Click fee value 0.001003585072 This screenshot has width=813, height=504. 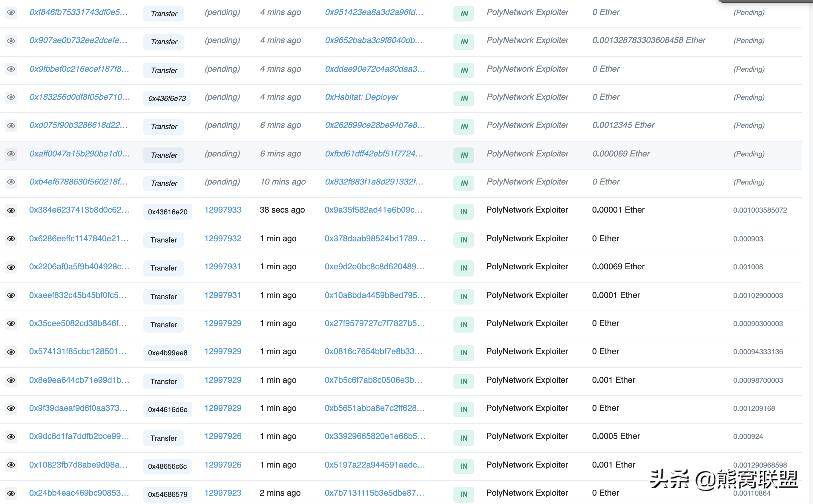click(760, 210)
